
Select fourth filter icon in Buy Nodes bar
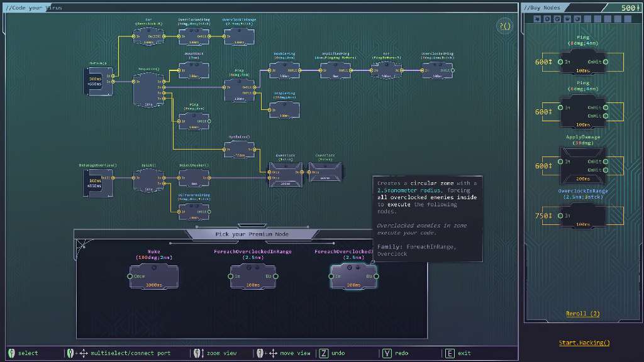point(568,19)
